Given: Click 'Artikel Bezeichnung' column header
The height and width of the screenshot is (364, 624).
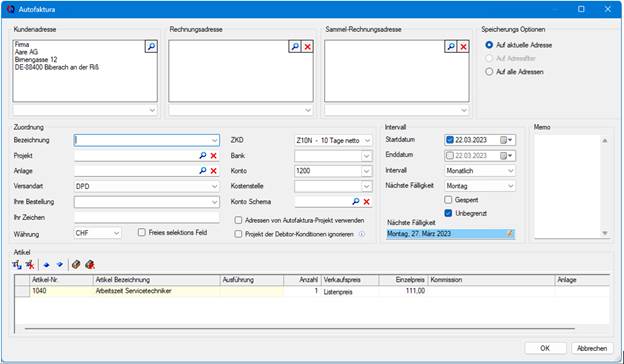Looking at the screenshot, I should (x=156, y=280).
